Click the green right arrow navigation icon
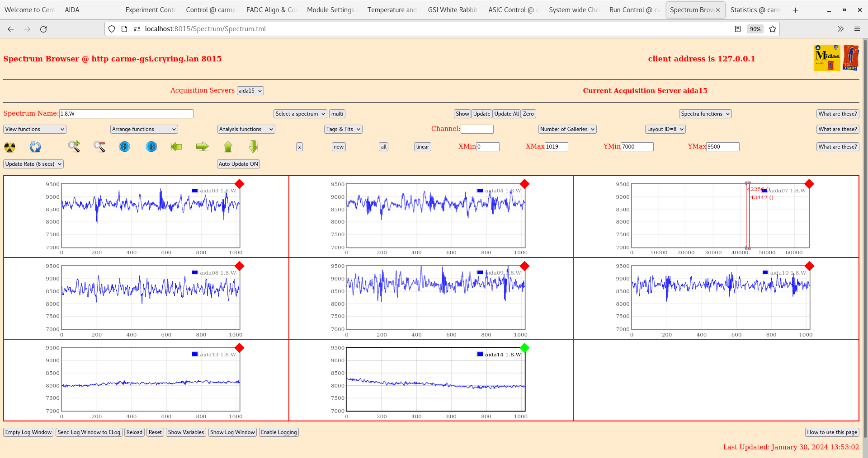The width and height of the screenshot is (868, 458). tap(202, 147)
